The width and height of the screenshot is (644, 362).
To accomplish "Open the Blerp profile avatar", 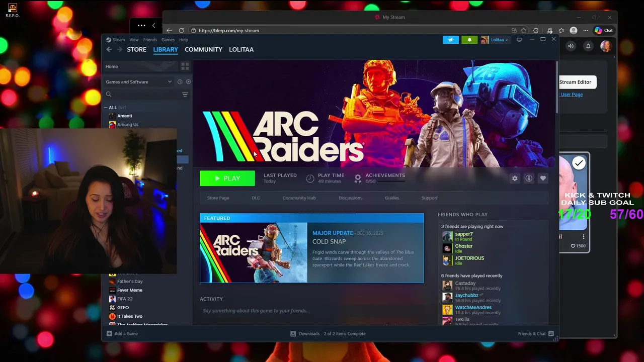I will [x=606, y=46].
